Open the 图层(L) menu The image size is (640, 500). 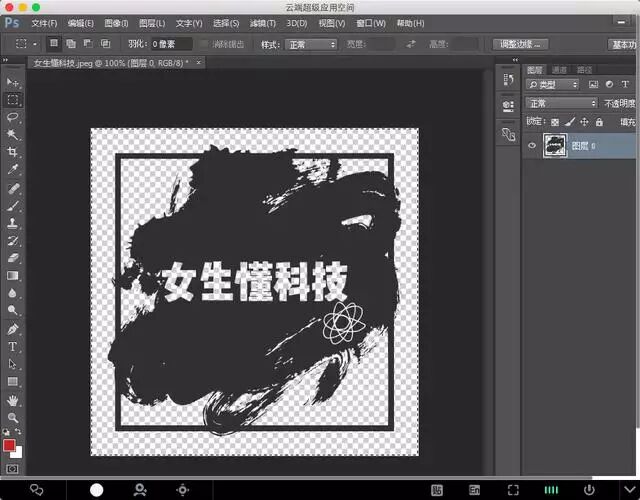(x=152, y=23)
